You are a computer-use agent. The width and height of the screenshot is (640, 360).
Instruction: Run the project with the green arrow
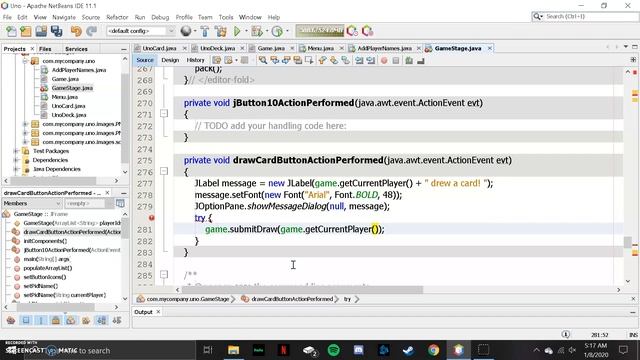point(237,31)
